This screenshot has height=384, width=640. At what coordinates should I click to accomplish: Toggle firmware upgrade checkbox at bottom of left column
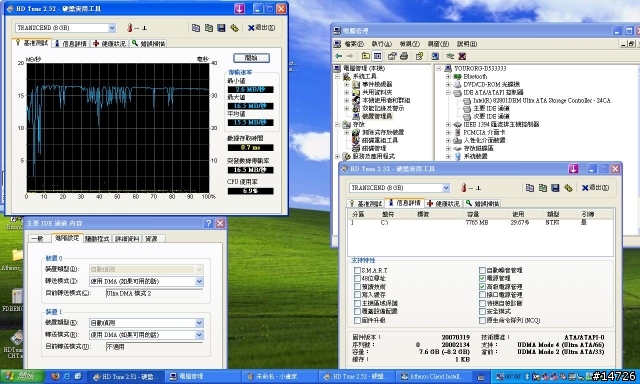tap(357, 320)
